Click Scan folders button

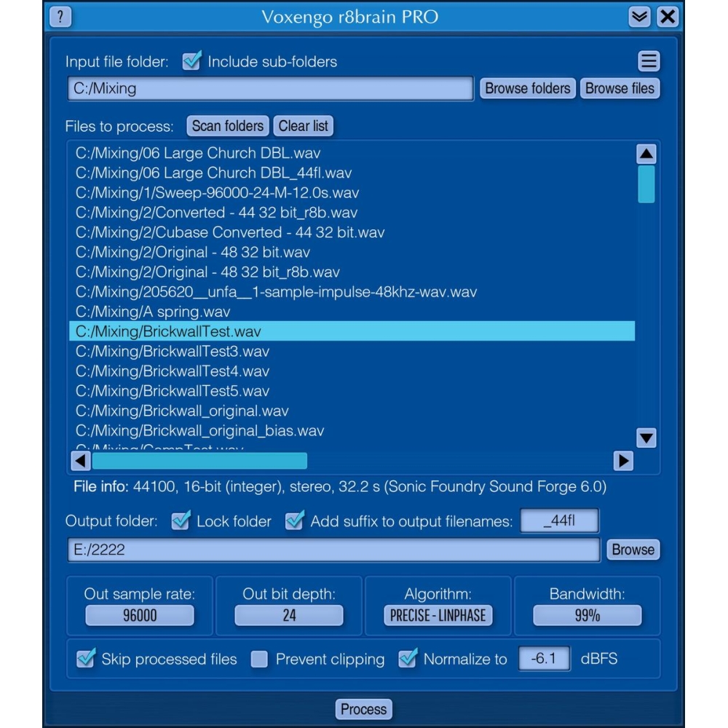[x=227, y=126]
